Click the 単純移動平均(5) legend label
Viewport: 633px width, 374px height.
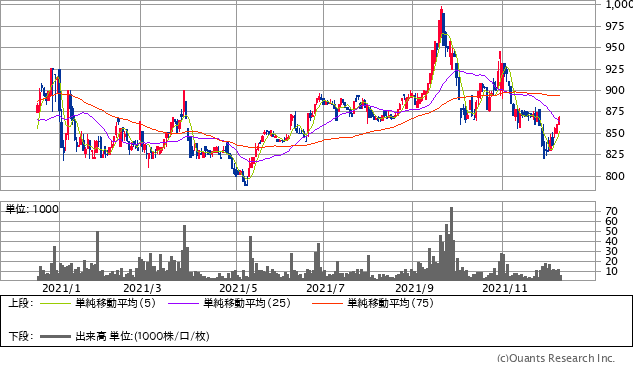coord(115,303)
